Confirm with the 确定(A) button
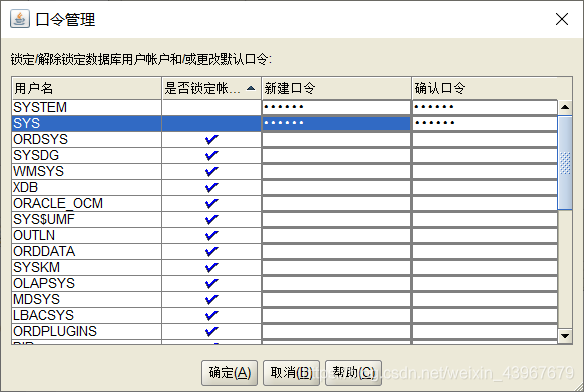Viewport: 584px width, 392px height. (x=229, y=373)
